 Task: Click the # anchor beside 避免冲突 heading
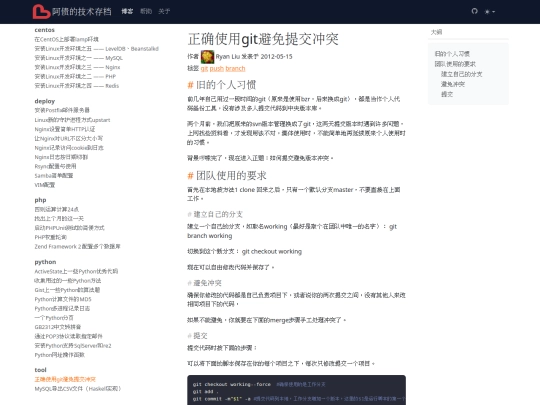point(189,283)
